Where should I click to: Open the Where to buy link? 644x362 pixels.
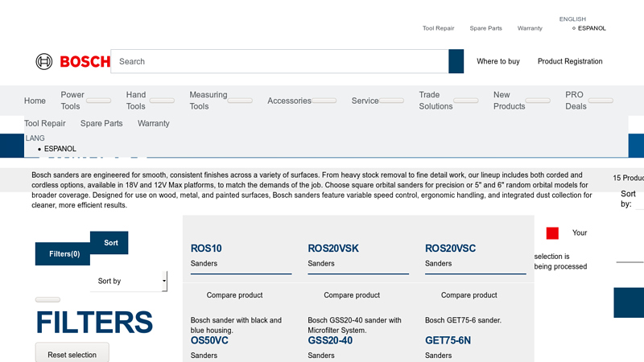pos(497,61)
